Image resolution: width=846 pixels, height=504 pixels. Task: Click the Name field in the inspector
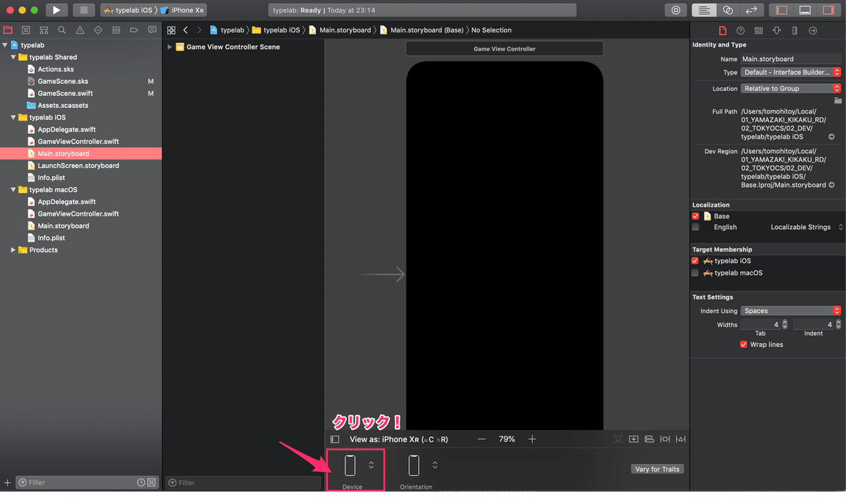coord(791,59)
